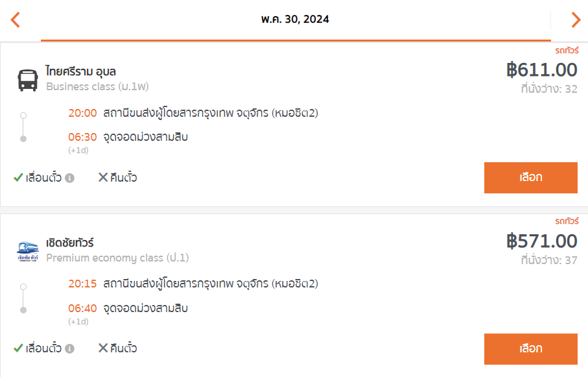The height and width of the screenshot is (377, 588).
Task: Click the ฿571.00 price text
Action: [542, 241]
